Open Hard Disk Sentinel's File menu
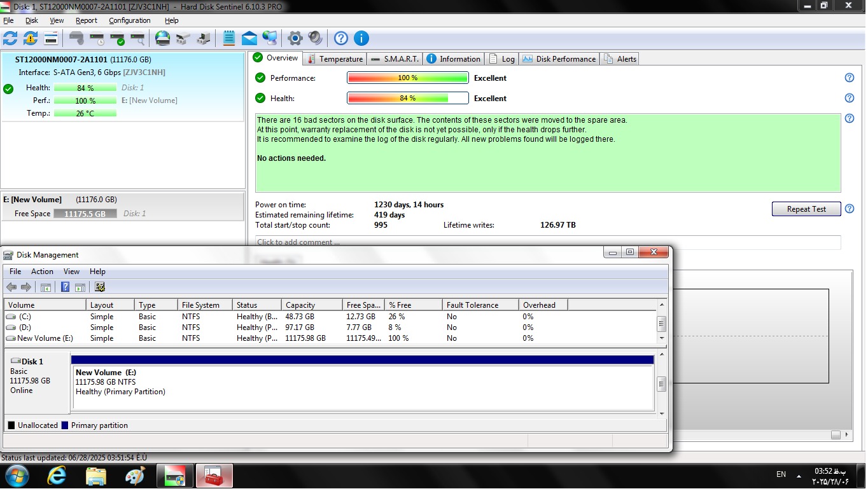Viewport: 868px width, 489px height. [x=8, y=20]
